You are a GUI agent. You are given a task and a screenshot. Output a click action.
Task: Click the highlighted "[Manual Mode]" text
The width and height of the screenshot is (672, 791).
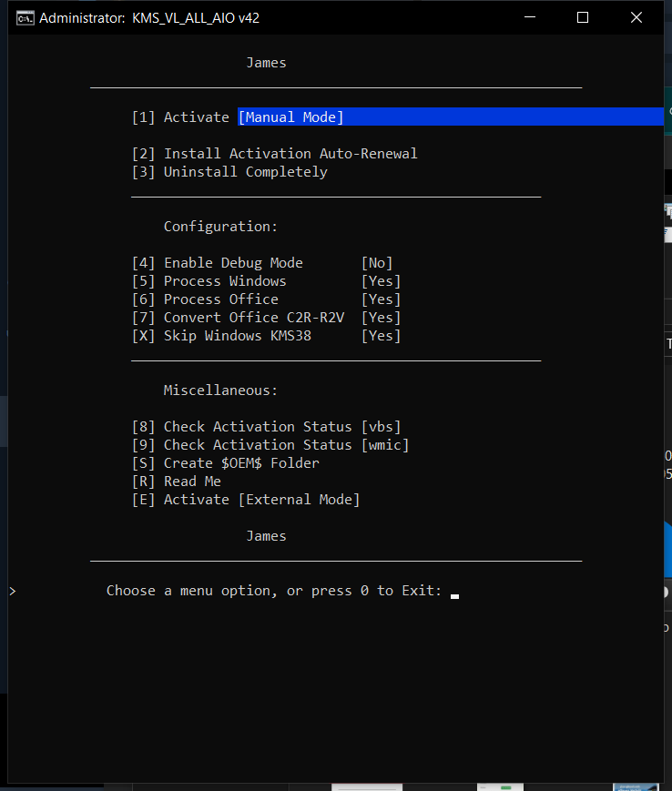pos(290,117)
